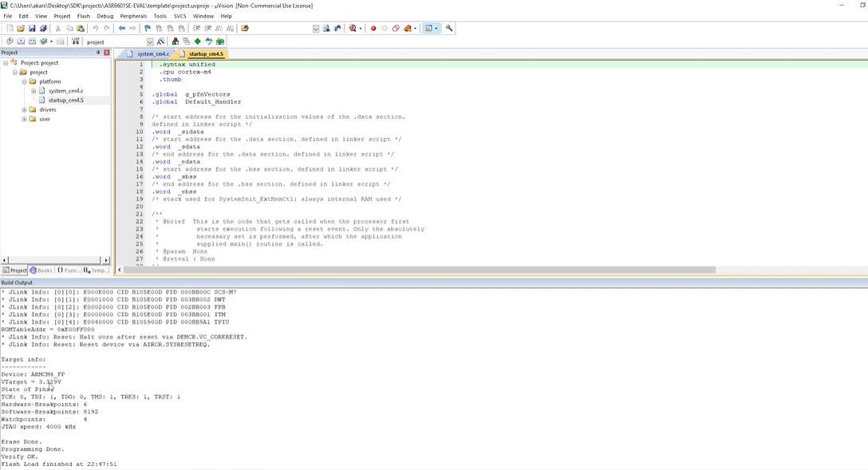Open Options for Target magic wand icon

[160, 41]
